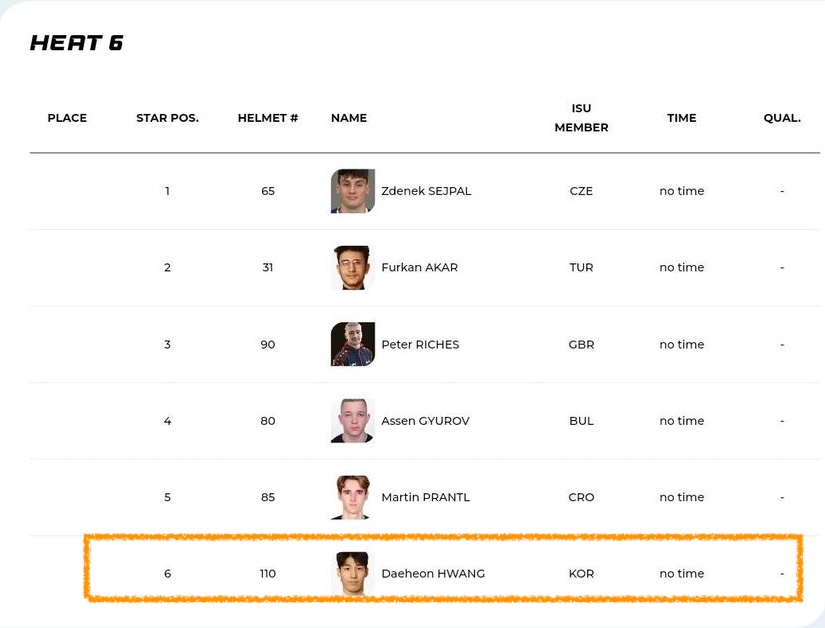The width and height of the screenshot is (825, 628).
Task: Select the TIME column header
Action: click(x=682, y=118)
